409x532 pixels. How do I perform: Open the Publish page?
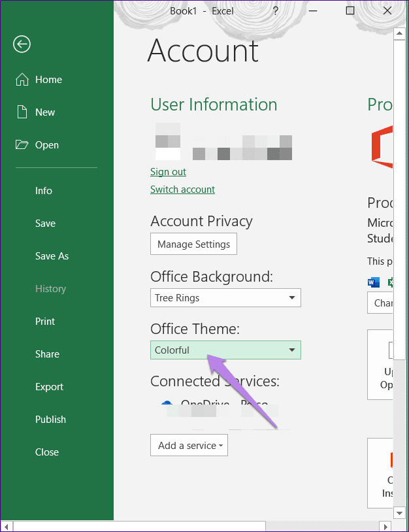(x=50, y=420)
